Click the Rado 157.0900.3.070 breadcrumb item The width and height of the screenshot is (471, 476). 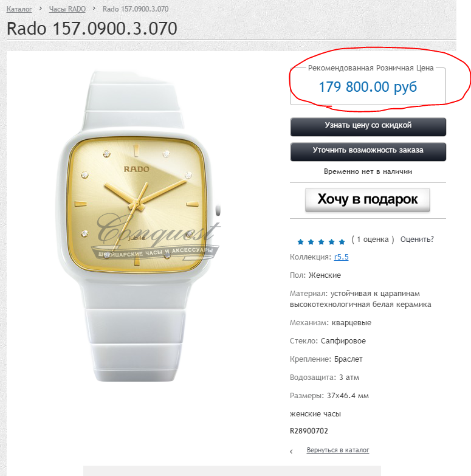(x=136, y=9)
